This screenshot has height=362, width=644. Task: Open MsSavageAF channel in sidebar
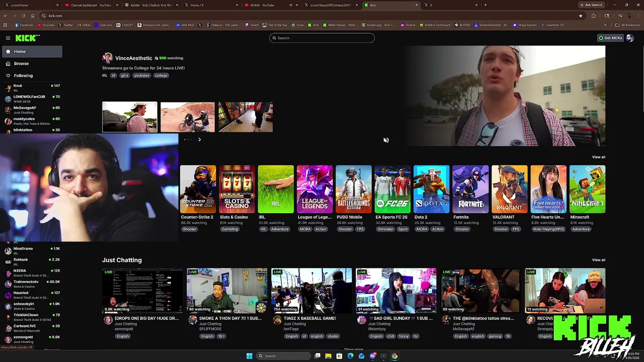[32, 110]
